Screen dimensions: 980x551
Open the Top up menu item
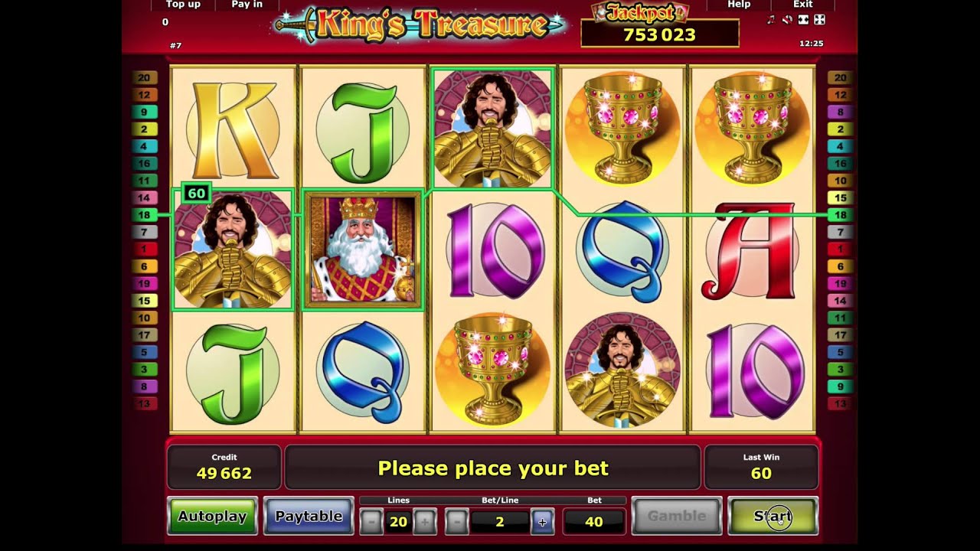tap(183, 5)
